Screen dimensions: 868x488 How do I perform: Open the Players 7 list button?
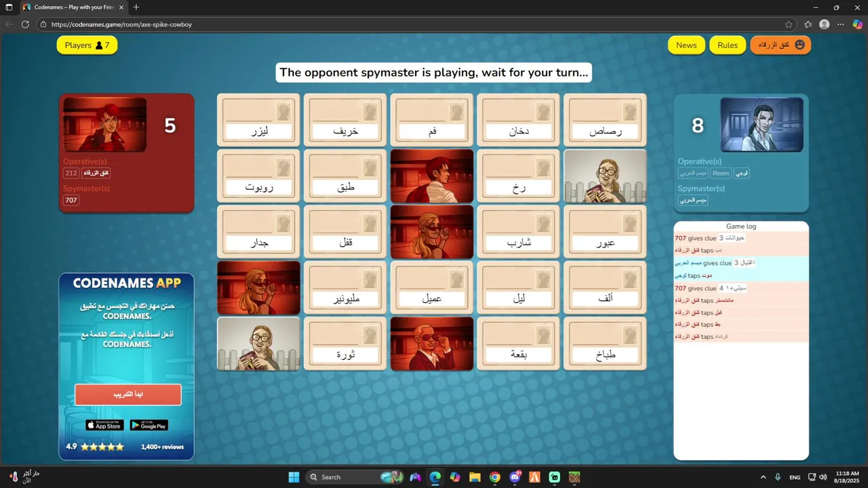point(87,45)
